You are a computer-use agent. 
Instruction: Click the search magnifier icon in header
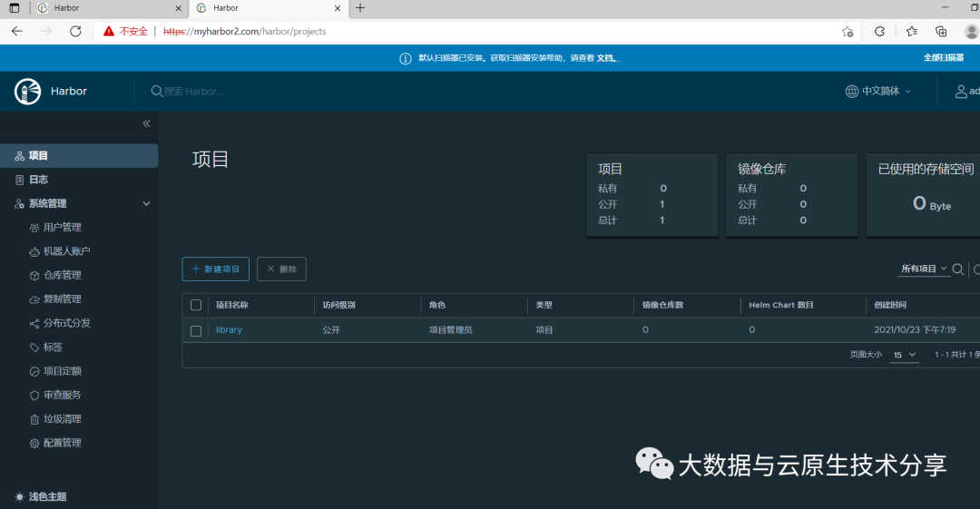tap(157, 92)
